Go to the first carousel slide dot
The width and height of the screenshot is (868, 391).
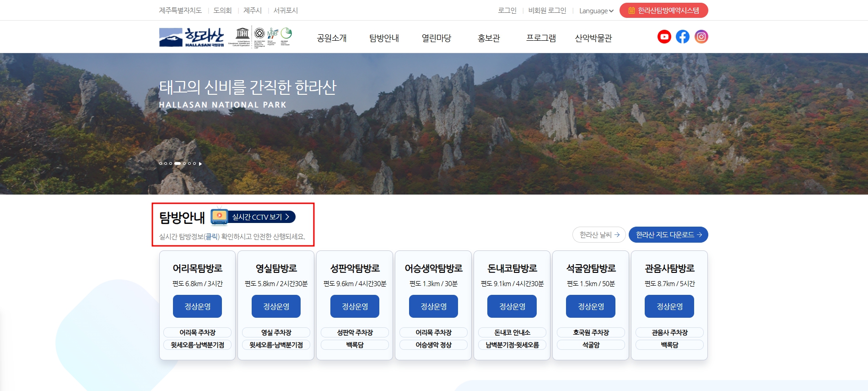coord(161,163)
